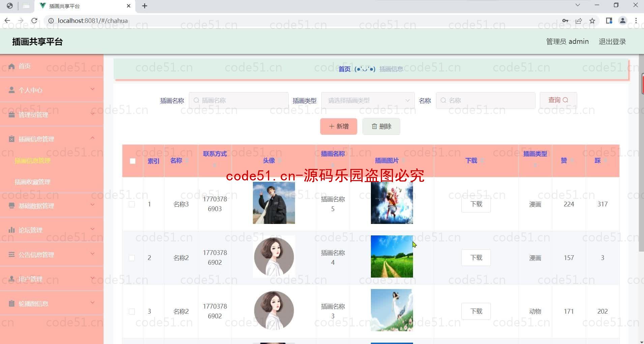
Task: Open 插画图片 thumbnail for 插画名称3
Action: (x=392, y=310)
